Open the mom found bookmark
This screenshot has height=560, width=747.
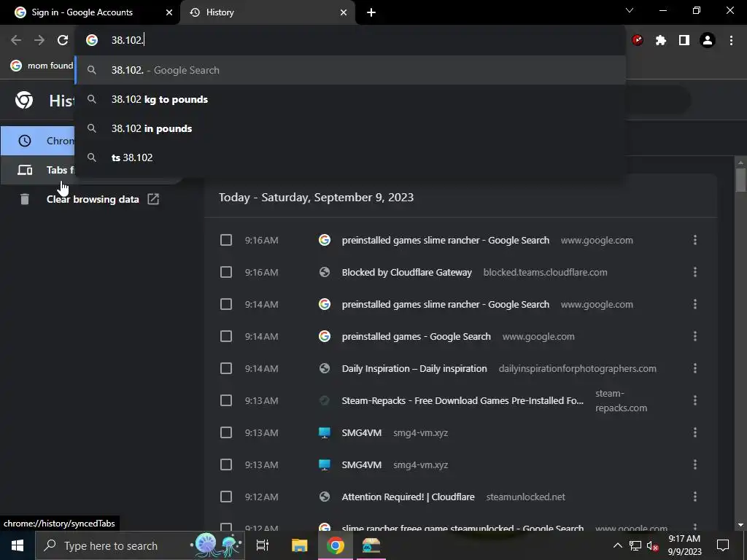pyautogui.click(x=42, y=66)
